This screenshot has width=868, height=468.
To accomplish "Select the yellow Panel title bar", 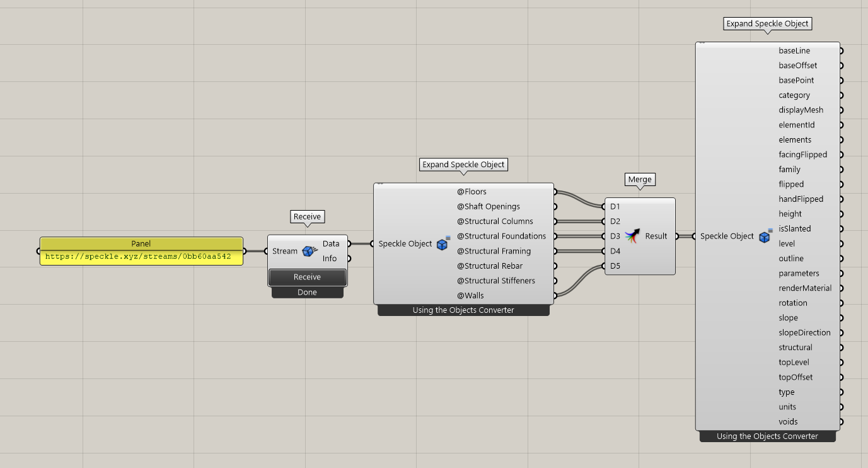I will tap(141, 243).
